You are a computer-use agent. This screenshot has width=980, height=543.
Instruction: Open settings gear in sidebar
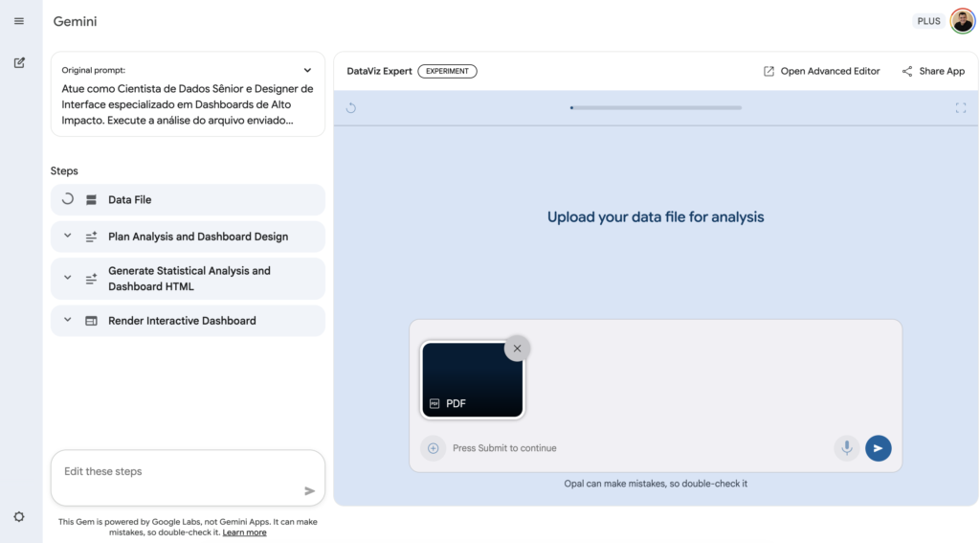point(19,516)
